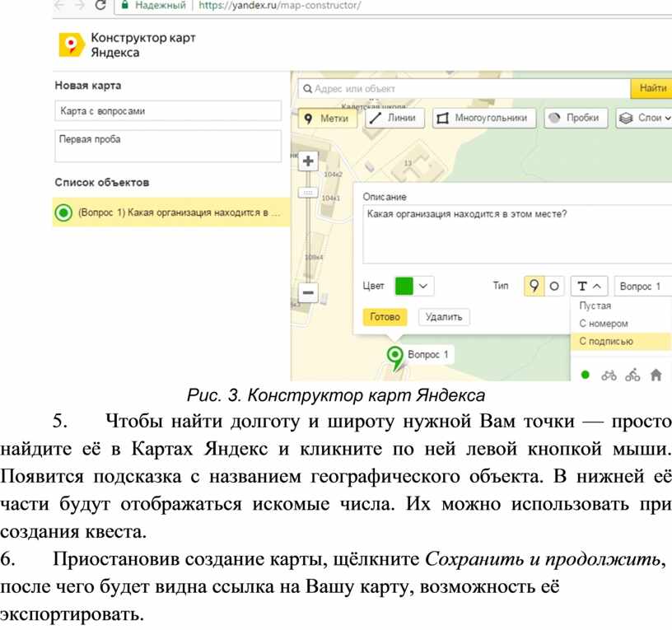This screenshot has width=672, height=630.
Task: Click the browser reload icon
Action: pos(100,5)
